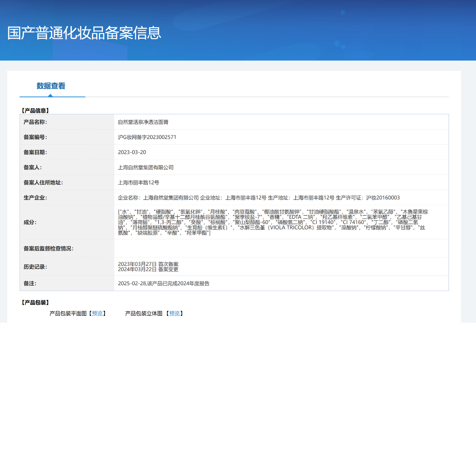Click the ingredients list text
Image resolution: width=476 pixels, height=476 pixels.
(x=273, y=222)
